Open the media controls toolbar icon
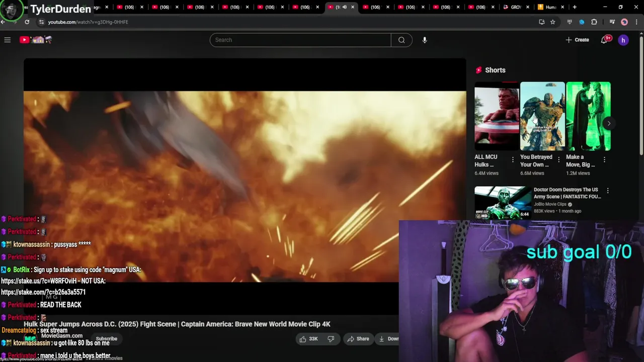This screenshot has height=362, width=644. [x=612, y=22]
